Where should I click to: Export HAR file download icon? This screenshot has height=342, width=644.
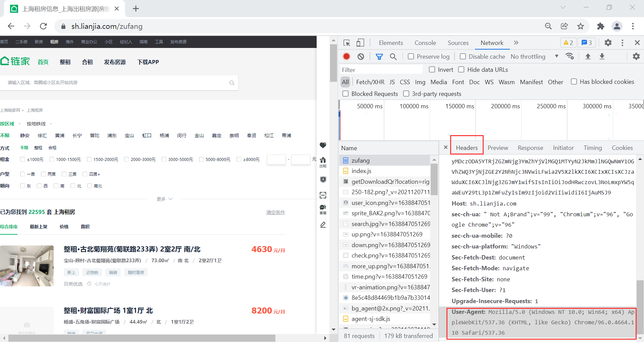coord(602,56)
